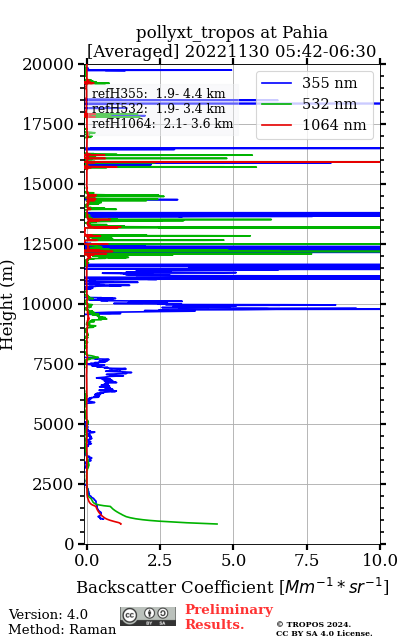The width and height of the screenshot is (400, 640).
Task: Click the Method: Raman text
Action: point(62,630)
